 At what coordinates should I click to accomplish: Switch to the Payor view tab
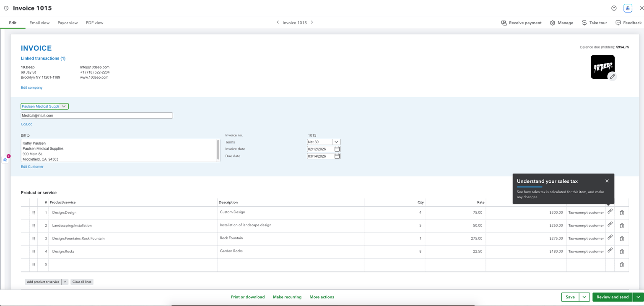[x=68, y=23]
